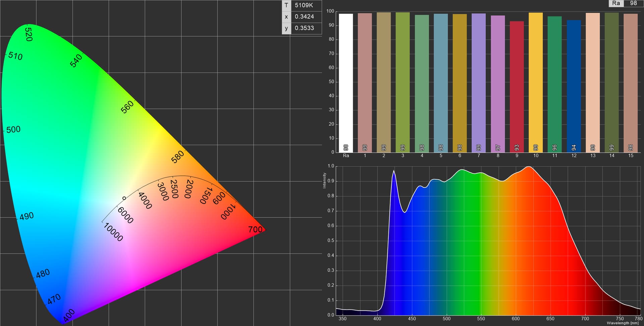Viewport: 644px width, 326px height.
Task: Click the 500 wavelength label on the CIE diagram
Action: point(13,129)
